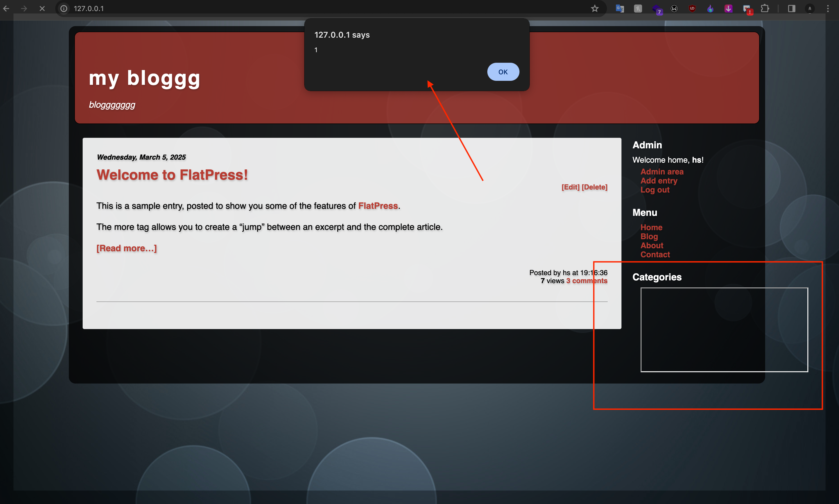This screenshot has height=504, width=839.
Task: Click the 'Wednesday, March 5, 2025' date text
Action: (x=141, y=157)
